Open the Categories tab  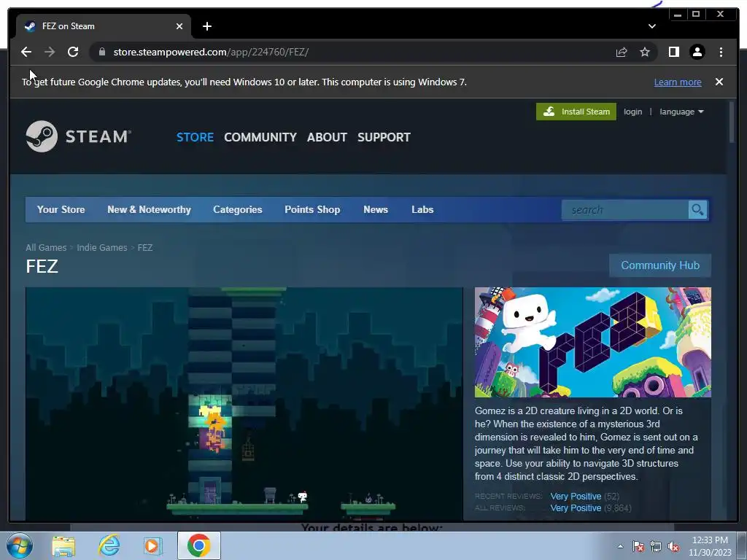(x=237, y=209)
